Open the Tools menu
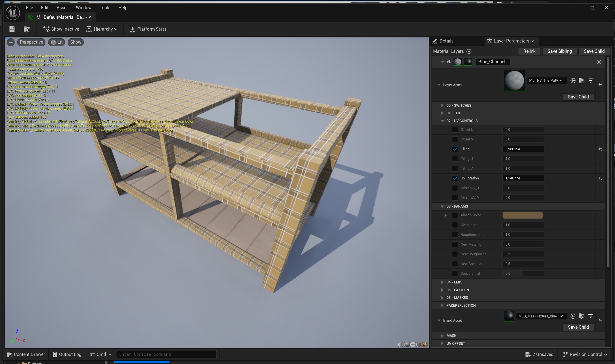The height and width of the screenshot is (364, 615). point(105,8)
